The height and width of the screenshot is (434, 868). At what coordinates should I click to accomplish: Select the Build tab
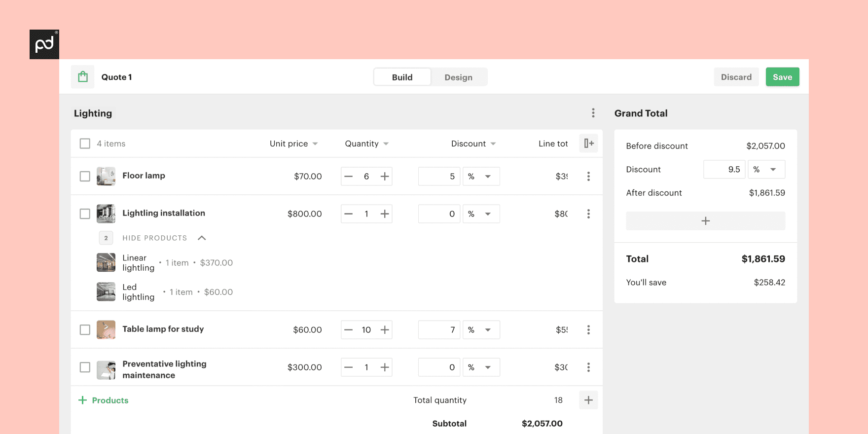pyautogui.click(x=402, y=77)
